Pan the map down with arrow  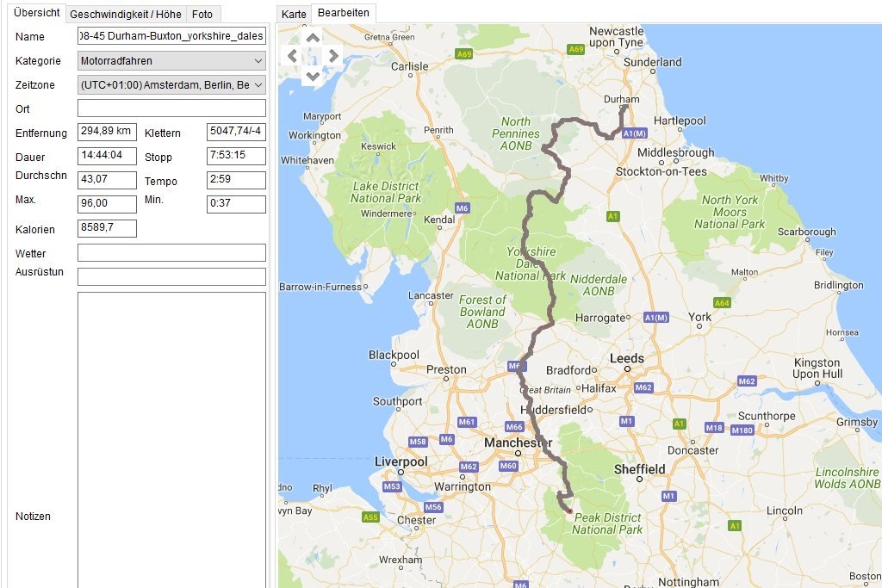pos(313,76)
